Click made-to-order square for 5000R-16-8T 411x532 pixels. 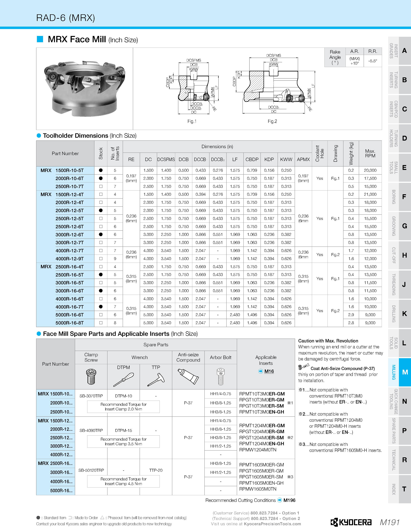point(101,323)
